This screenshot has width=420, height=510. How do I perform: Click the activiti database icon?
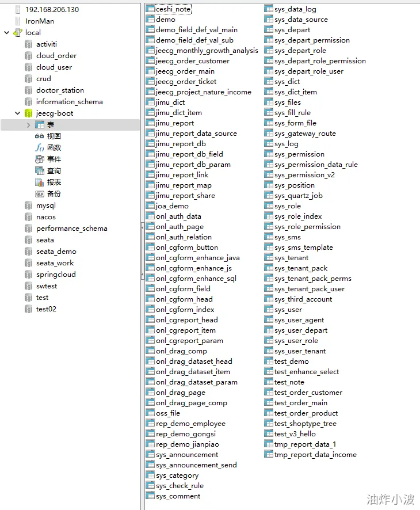29,44
